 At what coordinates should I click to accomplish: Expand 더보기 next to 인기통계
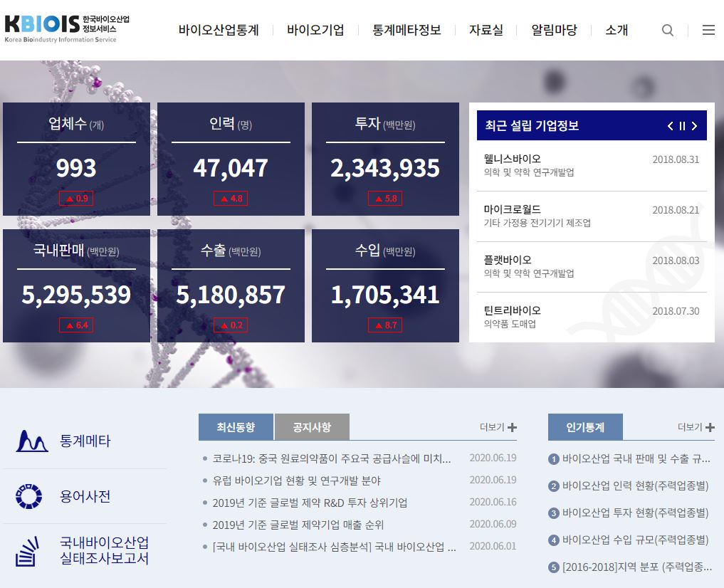[696, 427]
